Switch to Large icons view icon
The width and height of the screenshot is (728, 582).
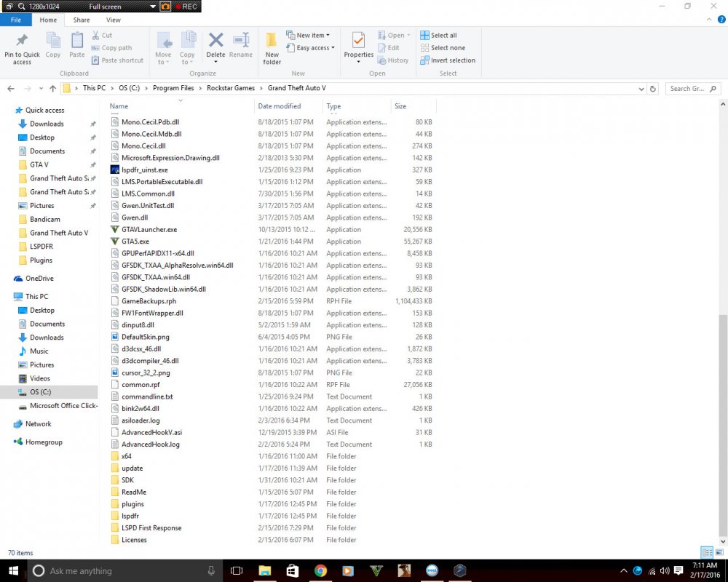coord(720,552)
